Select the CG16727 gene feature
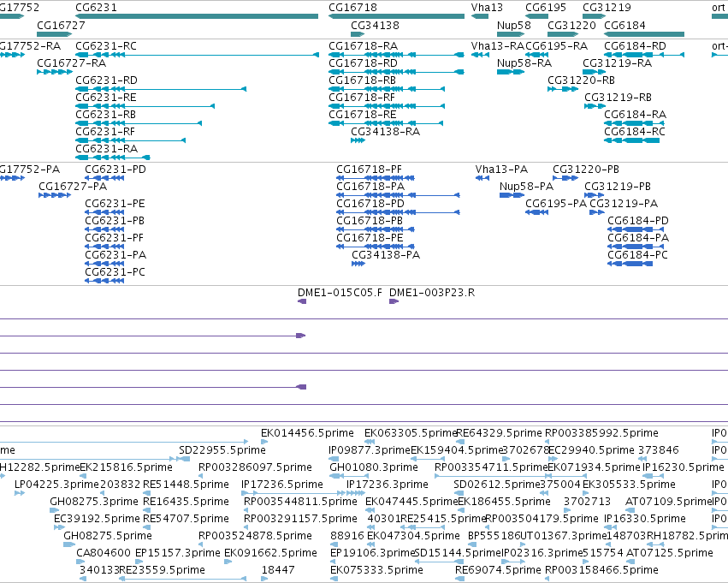 (x=54, y=34)
